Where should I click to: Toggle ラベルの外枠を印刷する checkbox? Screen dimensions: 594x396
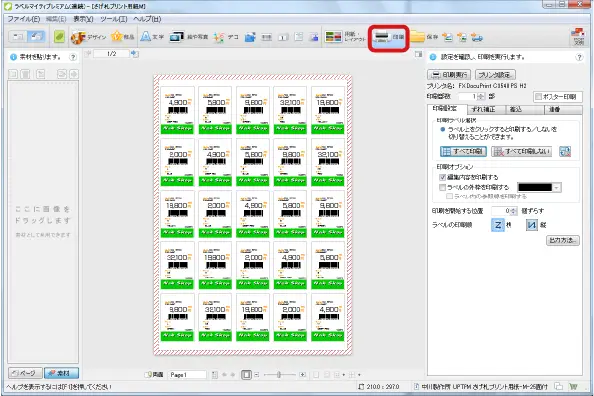[x=442, y=187]
